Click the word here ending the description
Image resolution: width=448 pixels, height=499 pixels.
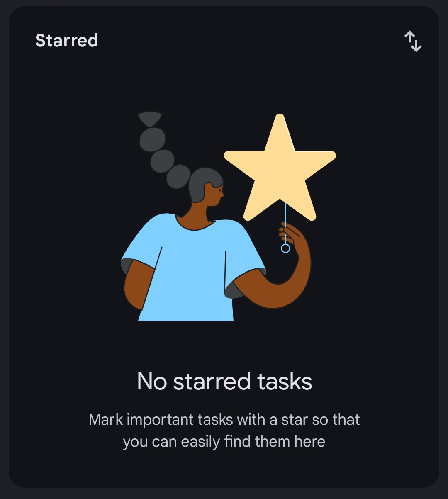(309, 441)
